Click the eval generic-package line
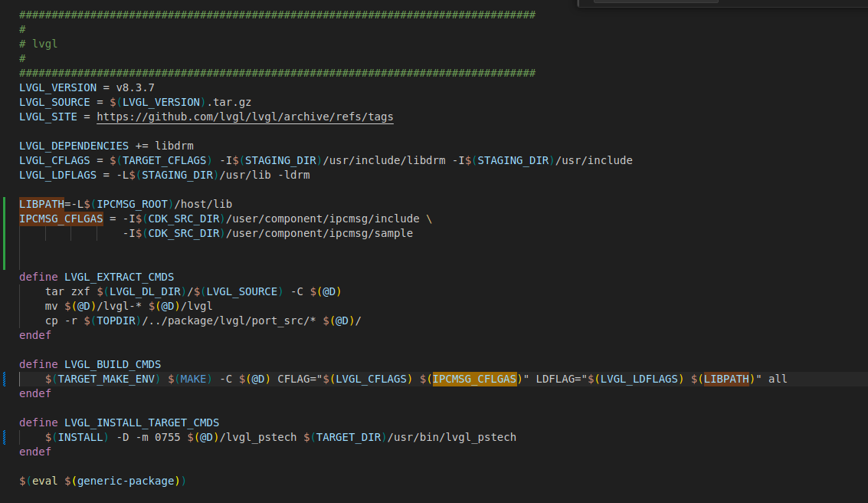 pyautogui.click(x=103, y=481)
